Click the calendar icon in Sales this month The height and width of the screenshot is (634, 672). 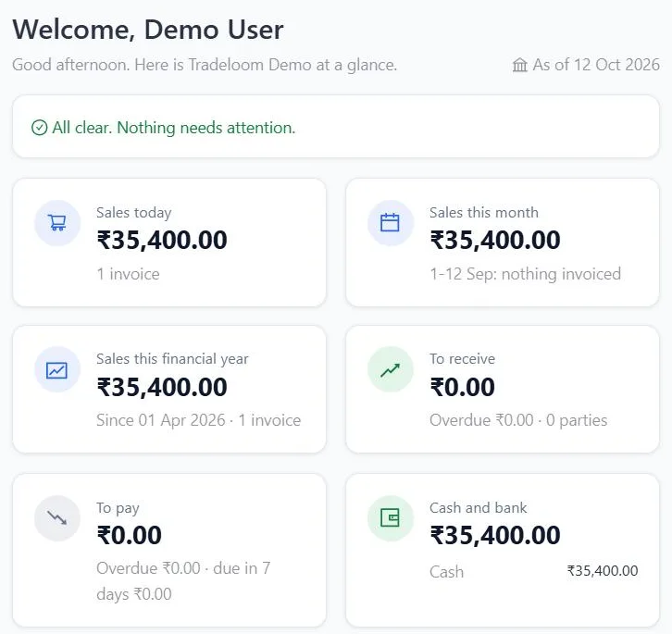click(390, 223)
